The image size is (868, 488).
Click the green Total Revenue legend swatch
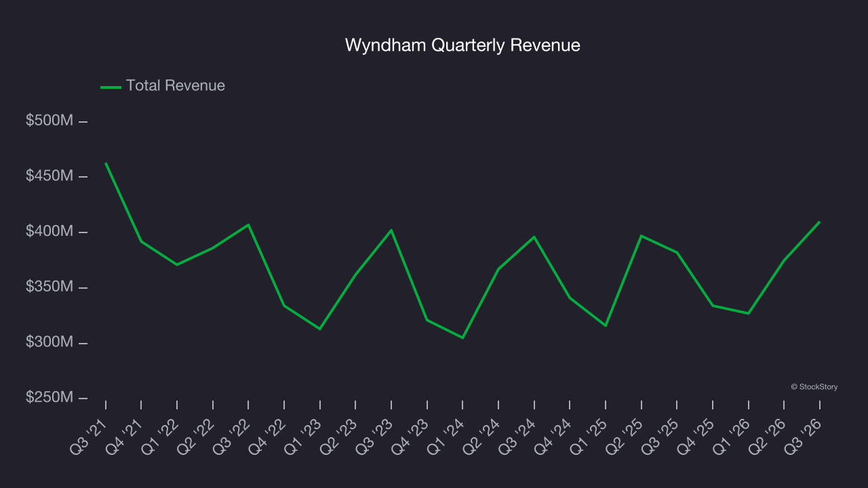coord(111,87)
